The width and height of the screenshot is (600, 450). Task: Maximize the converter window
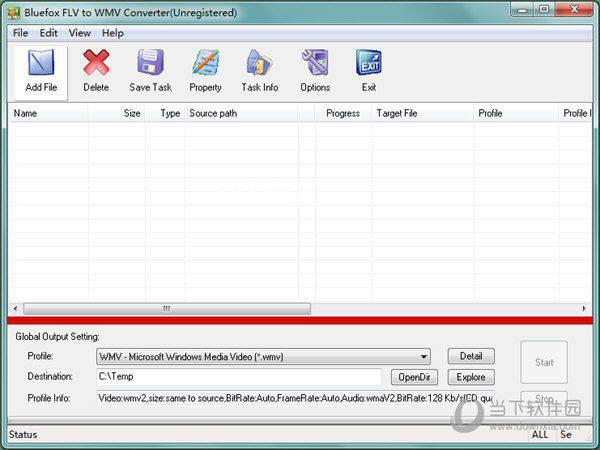click(x=545, y=10)
